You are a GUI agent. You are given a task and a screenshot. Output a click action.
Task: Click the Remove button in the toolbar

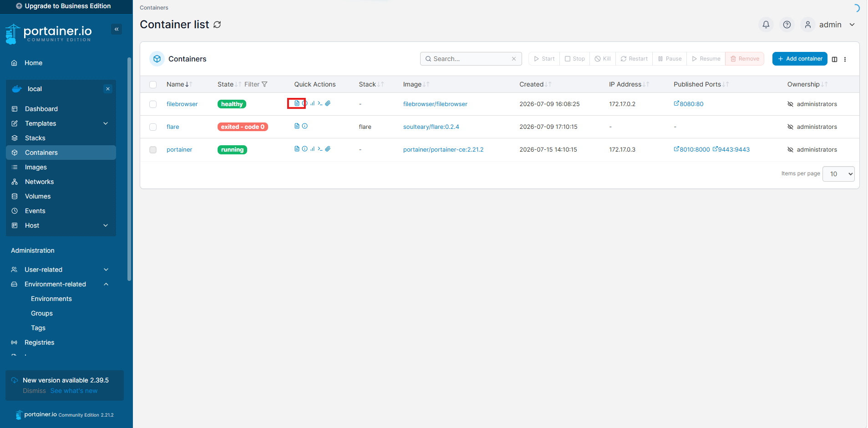[745, 59]
